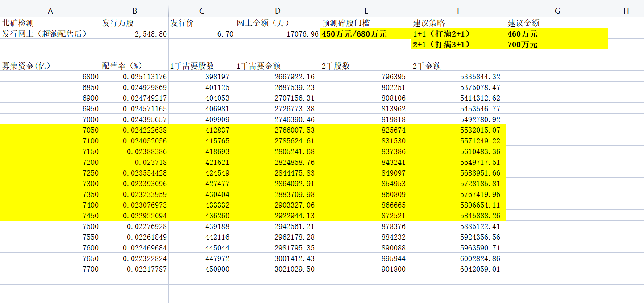Select the cell 445044
644x303 pixels.
pos(202,248)
